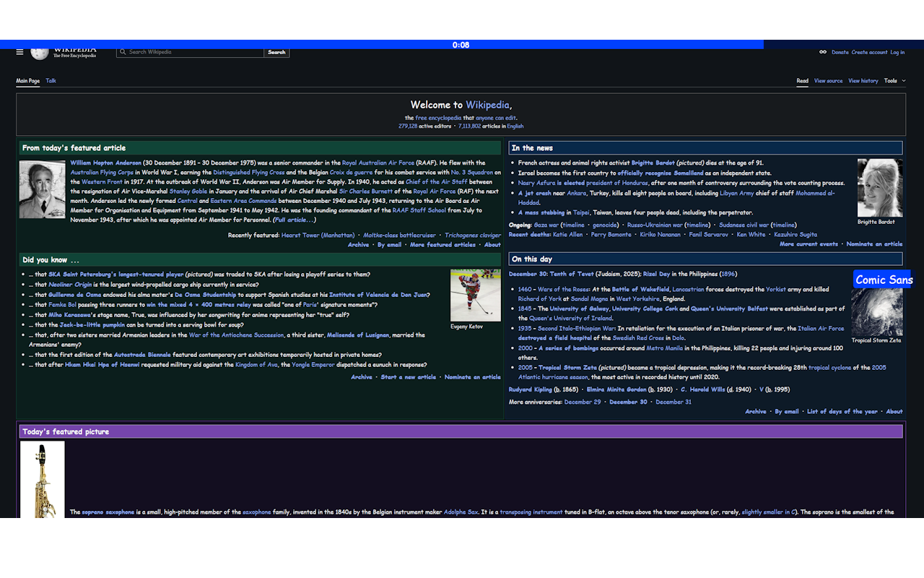924x578 pixels.
Task: Open the Adolphe Sax link
Action: coord(461,512)
